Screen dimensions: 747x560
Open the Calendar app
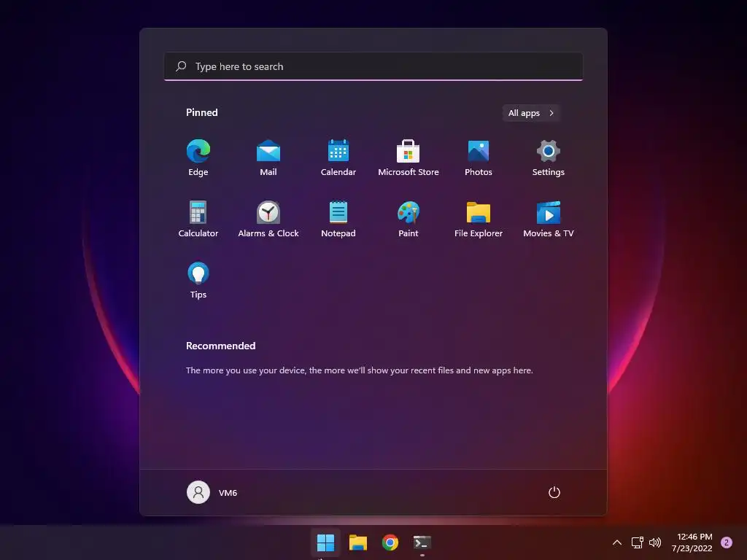pos(338,158)
